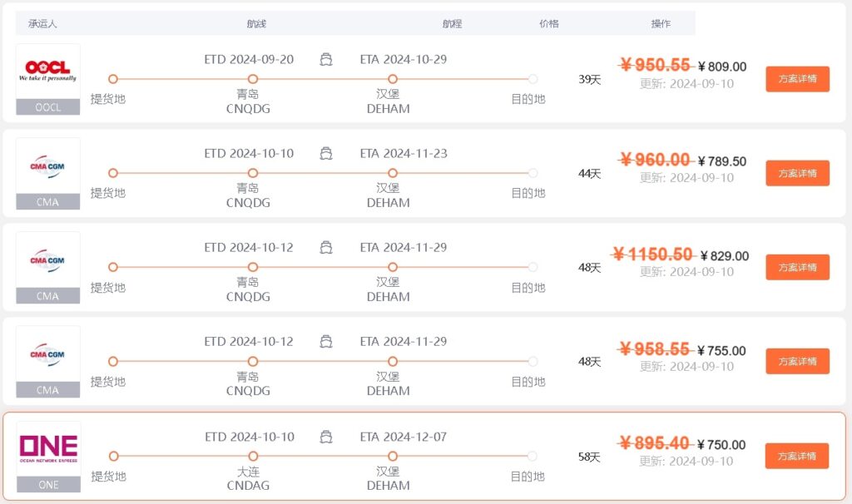Click the 提货地 node in the OOCL row
852x504 pixels.
point(113,79)
